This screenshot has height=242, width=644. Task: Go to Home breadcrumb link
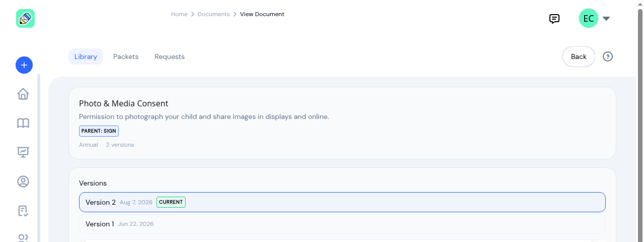point(179,14)
